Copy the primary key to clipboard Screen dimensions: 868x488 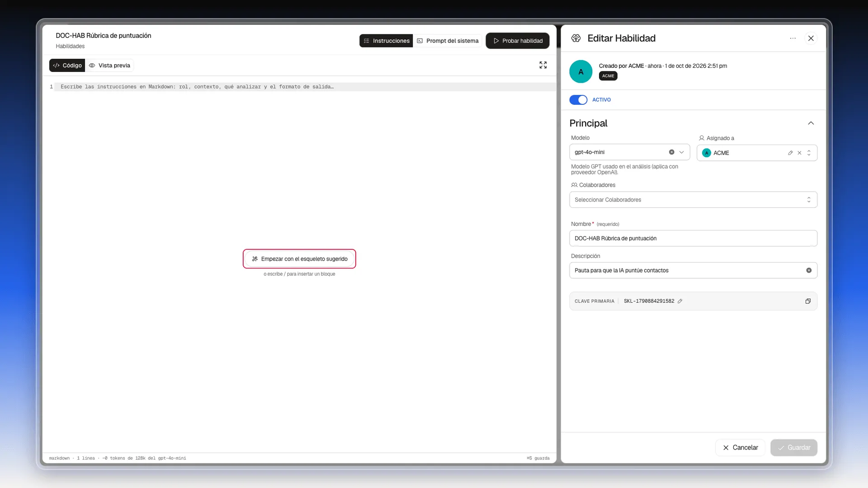pyautogui.click(x=808, y=301)
